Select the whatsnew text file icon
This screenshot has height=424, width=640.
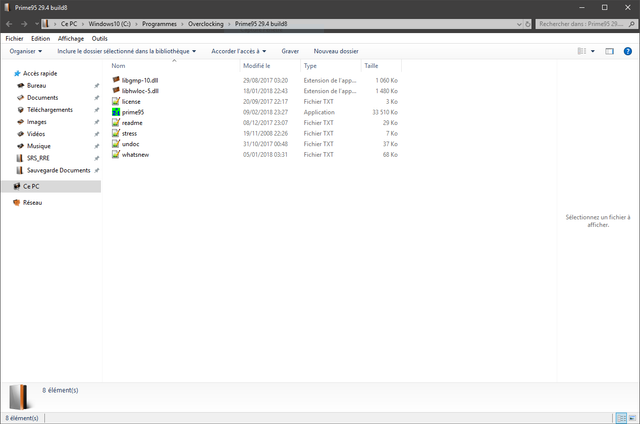(x=116, y=154)
